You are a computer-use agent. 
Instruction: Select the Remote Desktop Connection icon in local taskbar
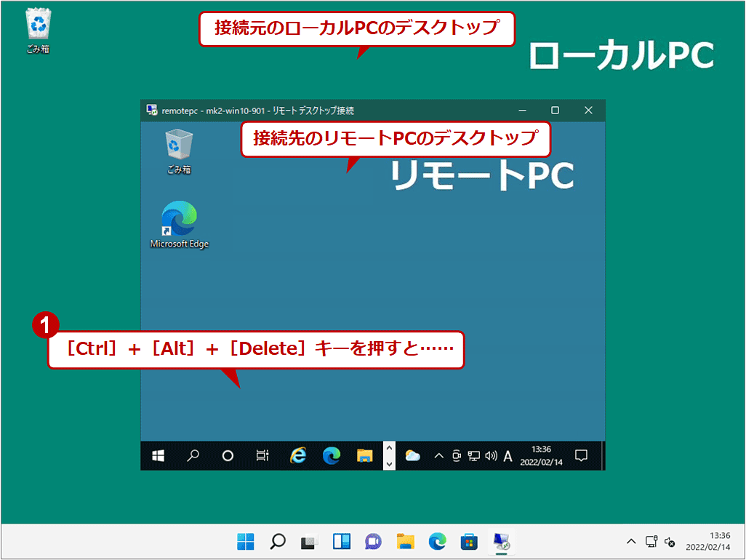501,541
